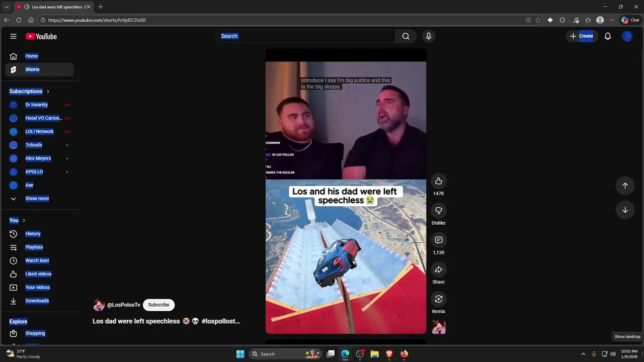Open browser home page button
Screen dimensions: 644x362
(31, 20)
